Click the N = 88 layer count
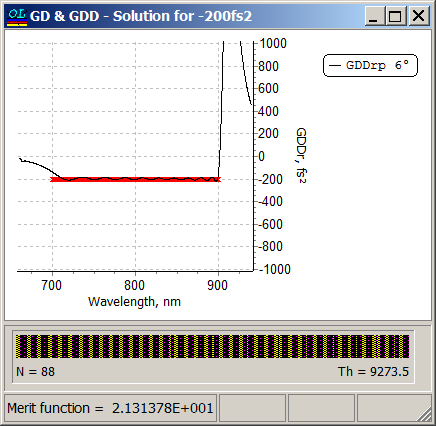 point(35,372)
